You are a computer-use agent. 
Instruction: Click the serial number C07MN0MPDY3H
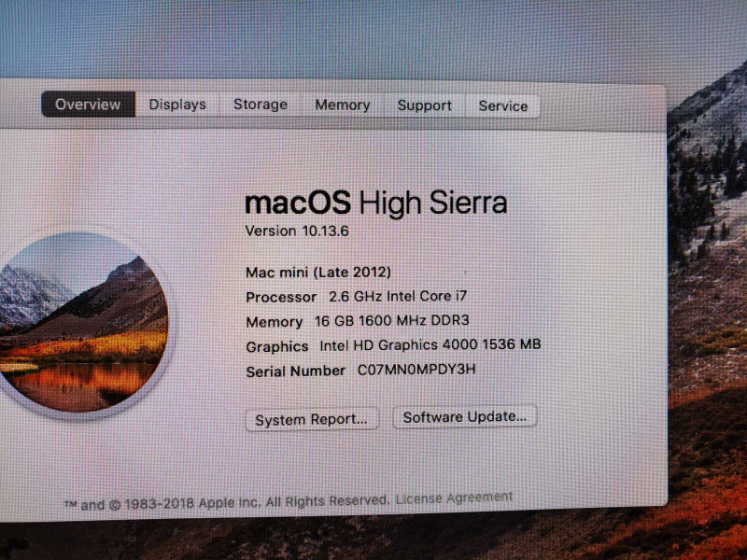pos(416,370)
